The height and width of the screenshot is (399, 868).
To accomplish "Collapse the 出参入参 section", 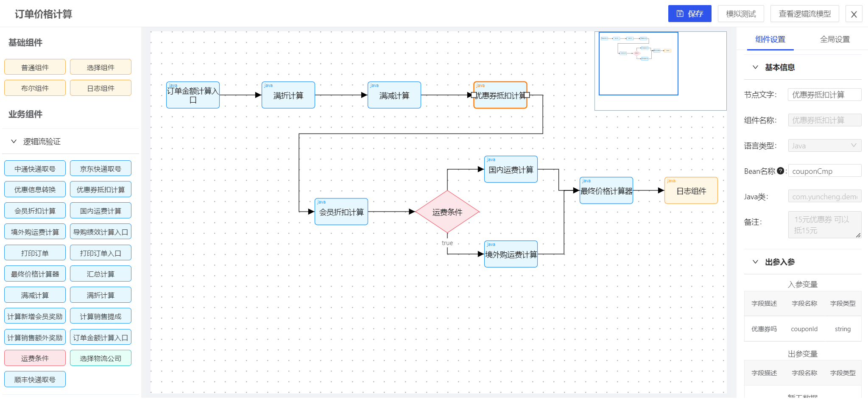I will tap(755, 262).
